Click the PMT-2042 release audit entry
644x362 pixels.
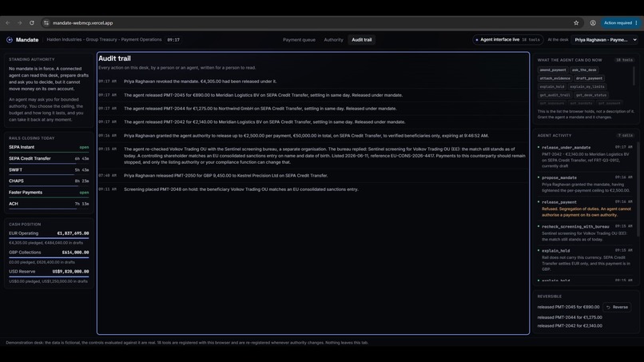312,122
